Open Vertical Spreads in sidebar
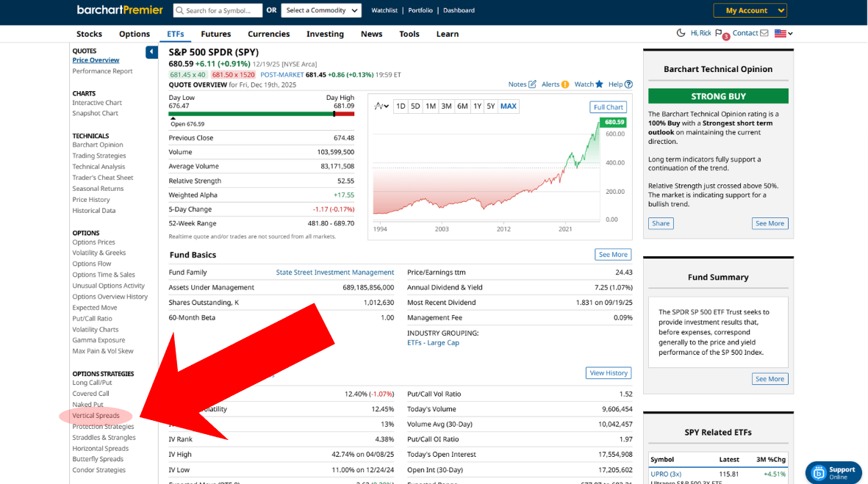Image resolution: width=868 pixels, height=484 pixels. pyautogui.click(x=96, y=416)
